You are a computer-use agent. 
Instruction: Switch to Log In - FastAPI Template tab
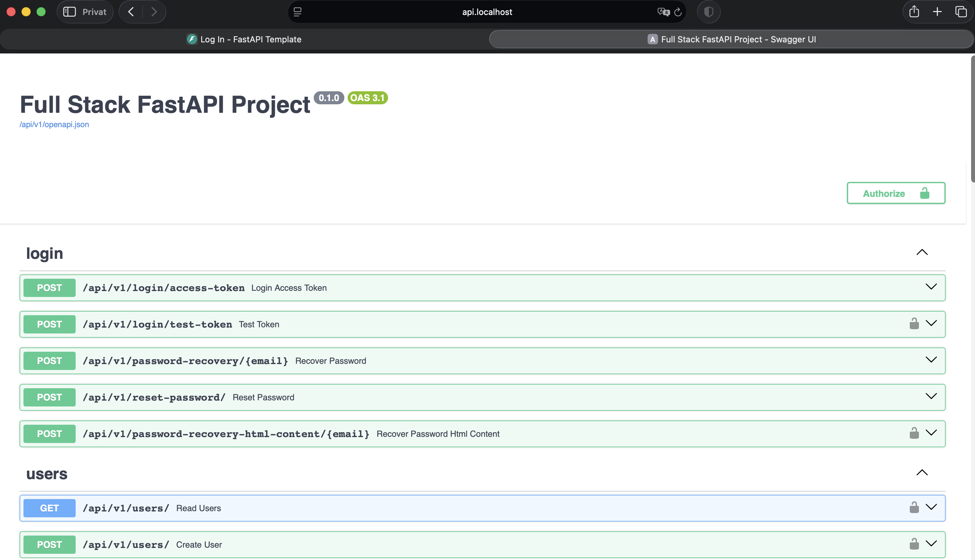point(244,39)
